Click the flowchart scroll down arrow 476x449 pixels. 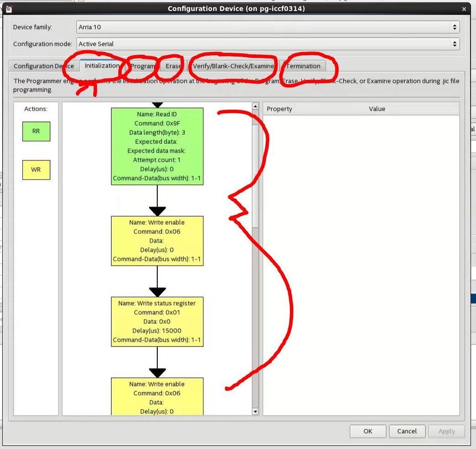point(255,411)
